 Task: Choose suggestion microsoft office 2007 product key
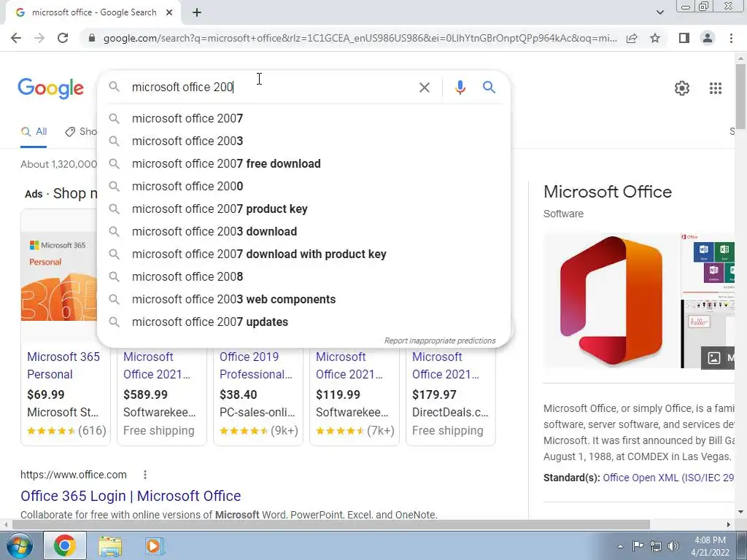pos(304,209)
